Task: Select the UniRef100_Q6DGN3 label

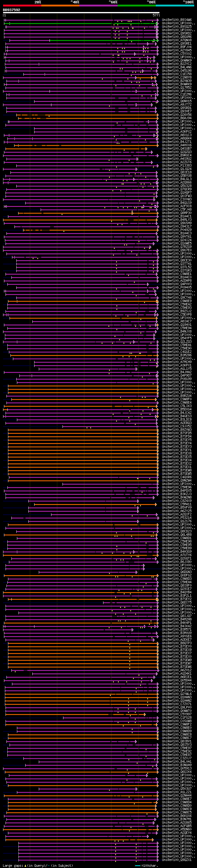Action: [177, 572]
